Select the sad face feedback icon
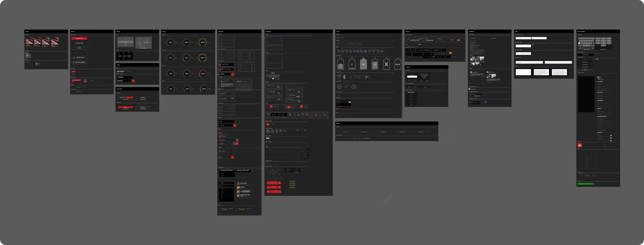 pos(339,87)
